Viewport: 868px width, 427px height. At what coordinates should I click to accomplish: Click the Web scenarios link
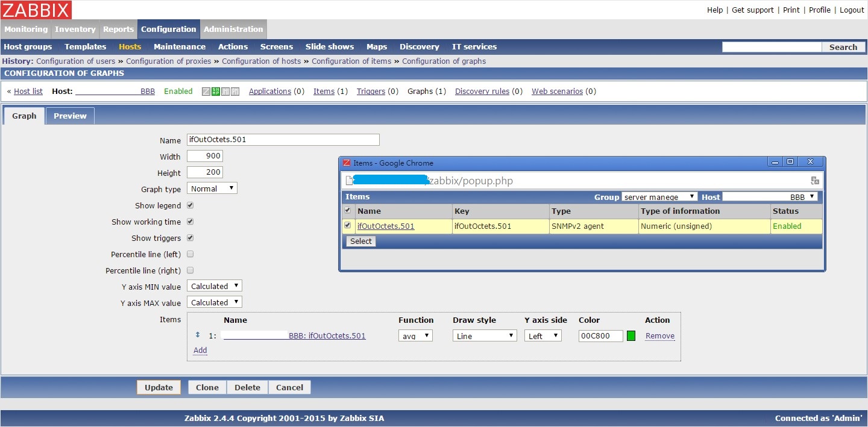[x=557, y=92]
